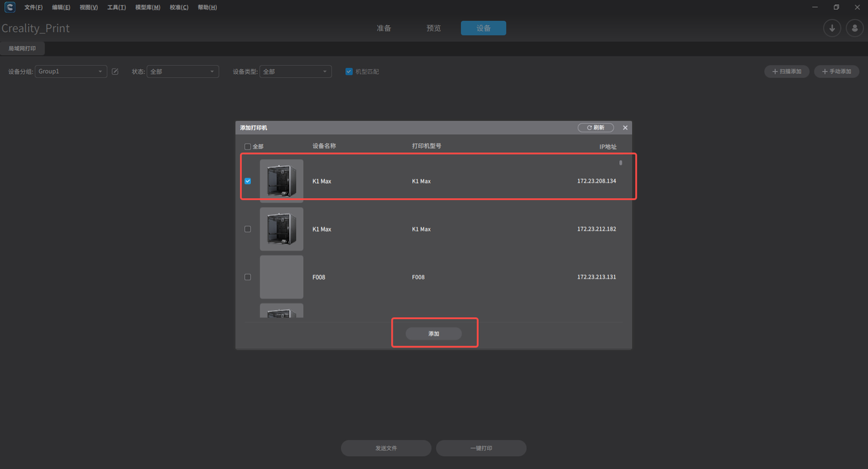Click the 设备名称 column header
Image resolution: width=868 pixels, height=469 pixels.
coord(324,146)
